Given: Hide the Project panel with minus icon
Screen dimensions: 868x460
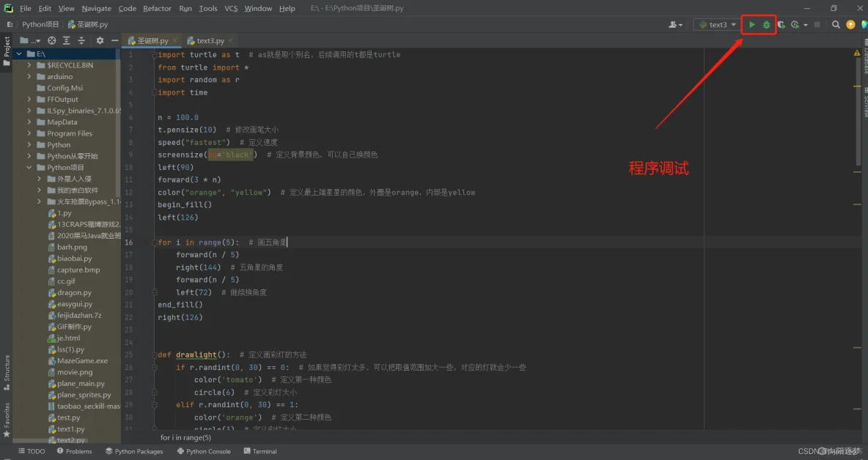Looking at the screenshot, I should coord(114,40).
